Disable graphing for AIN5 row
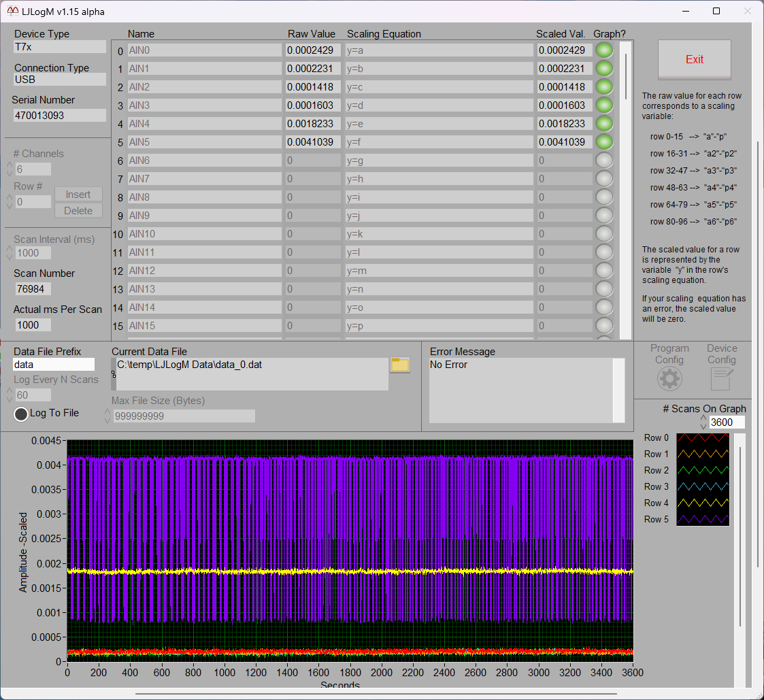The height and width of the screenshot is (700, 764). pyautogui.click(x=604, y=142)
